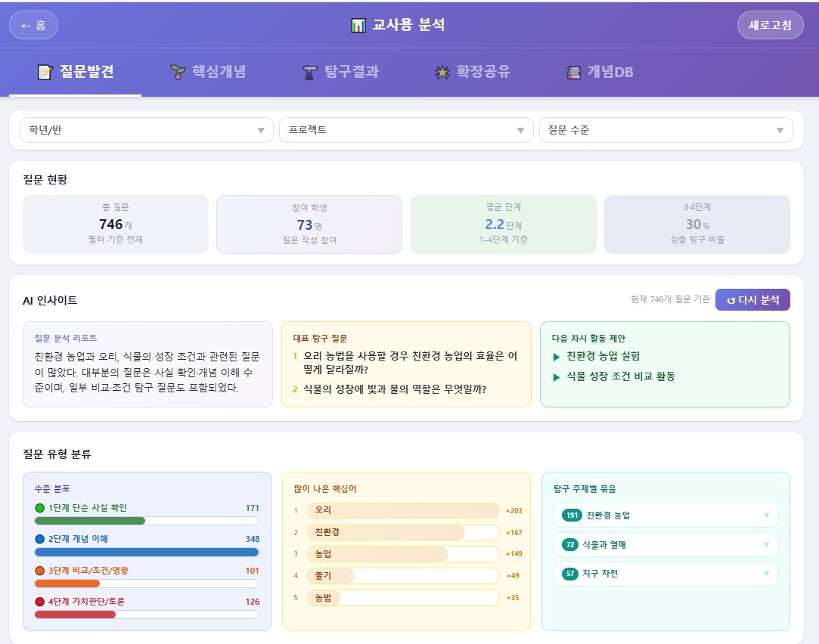The image size is (819, 644).
Task: Click question 식물의 성장에 빛과 물의 역할은 무엇일까?
Action: pyautogui.click(x=395, y=389)
